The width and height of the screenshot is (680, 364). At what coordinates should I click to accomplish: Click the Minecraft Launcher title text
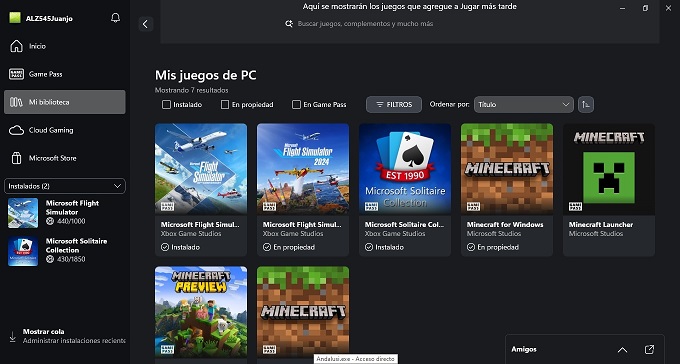click(x=601, y=225)
